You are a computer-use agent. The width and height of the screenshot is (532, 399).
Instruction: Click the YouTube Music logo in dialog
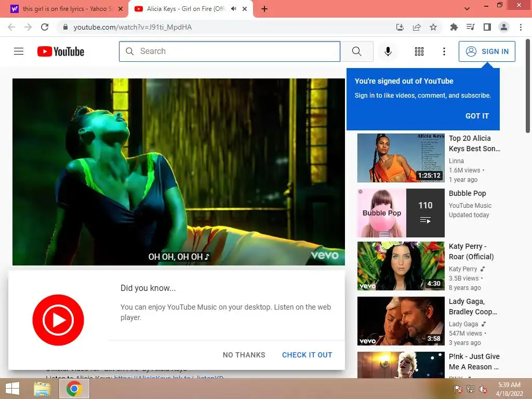(x=58, y=320)
